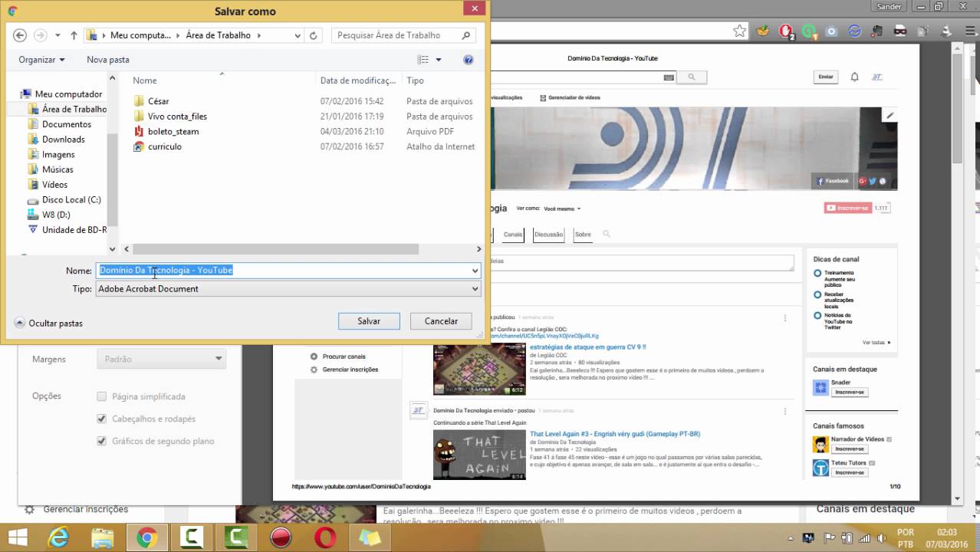The height and width of the screenshot is (552, 980).
Task: Go up one folder level arrow
Action: (74, 35)
